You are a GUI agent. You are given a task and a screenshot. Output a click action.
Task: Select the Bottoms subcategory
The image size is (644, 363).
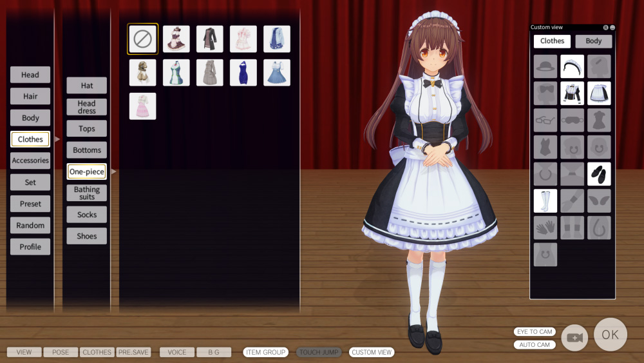[87, 150]
